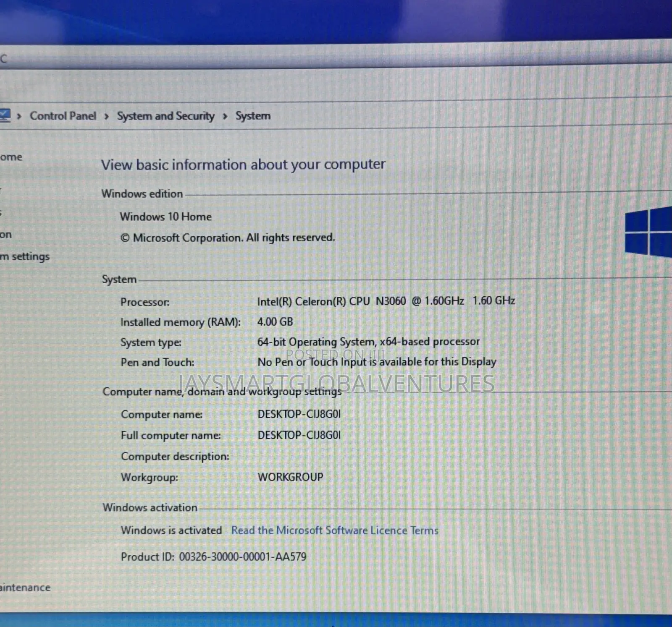
Task: Click the '4.00 GB' installed memory value
Action: [x=275, y=322]
